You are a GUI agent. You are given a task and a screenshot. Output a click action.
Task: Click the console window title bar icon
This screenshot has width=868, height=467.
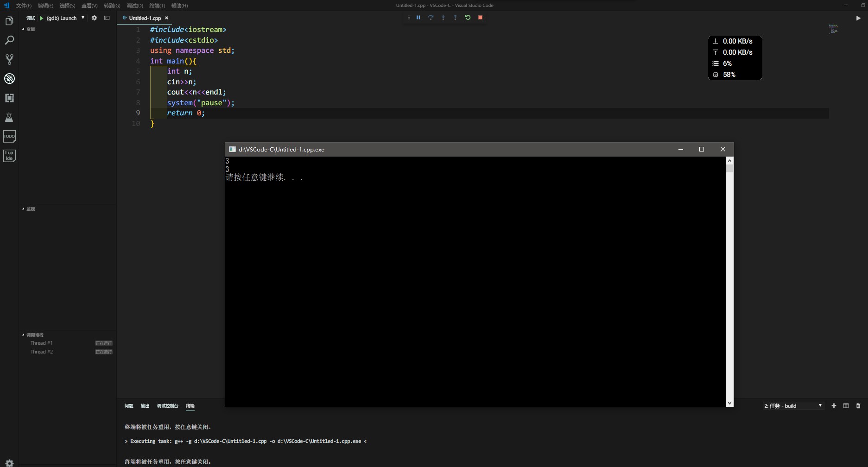[x=232, y=149]
